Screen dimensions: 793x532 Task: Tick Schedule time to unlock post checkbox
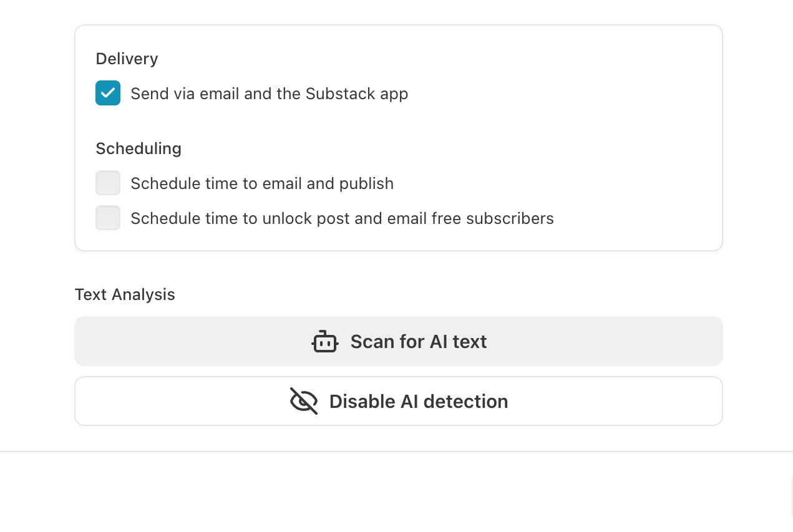pyautogui.click(x=108, y=218)
